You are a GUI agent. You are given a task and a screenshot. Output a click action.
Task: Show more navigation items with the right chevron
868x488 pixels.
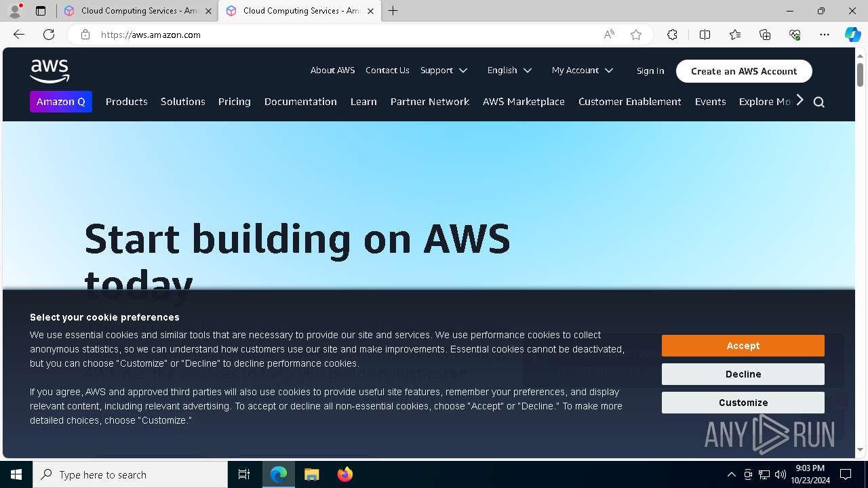tap(800, 100)
